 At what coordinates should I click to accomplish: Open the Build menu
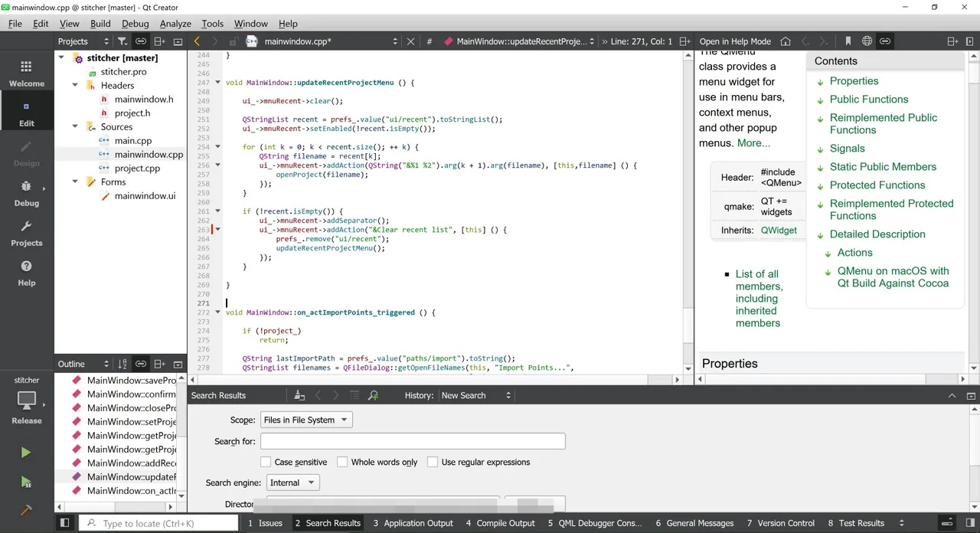click(x=100, y=24)
